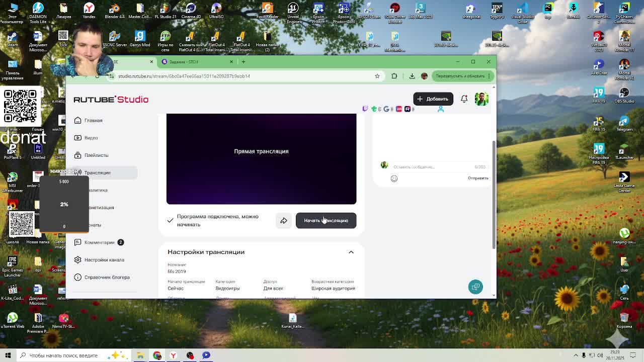Image resolution: width=644 pixels, height=362 pixels.
Task: Select Lesta Game Center desktop icon
Action: [x=624, y=181]
